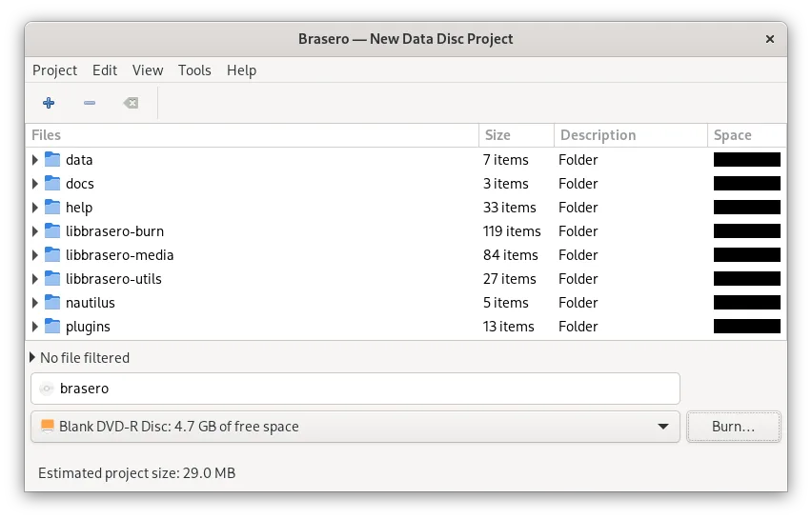Expand the help folder row
Screen dimensions: 812x519
34,207
